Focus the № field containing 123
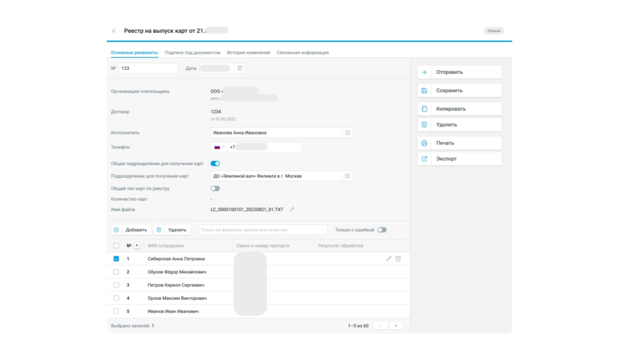The image size is (621, 364). pos(148,68)
